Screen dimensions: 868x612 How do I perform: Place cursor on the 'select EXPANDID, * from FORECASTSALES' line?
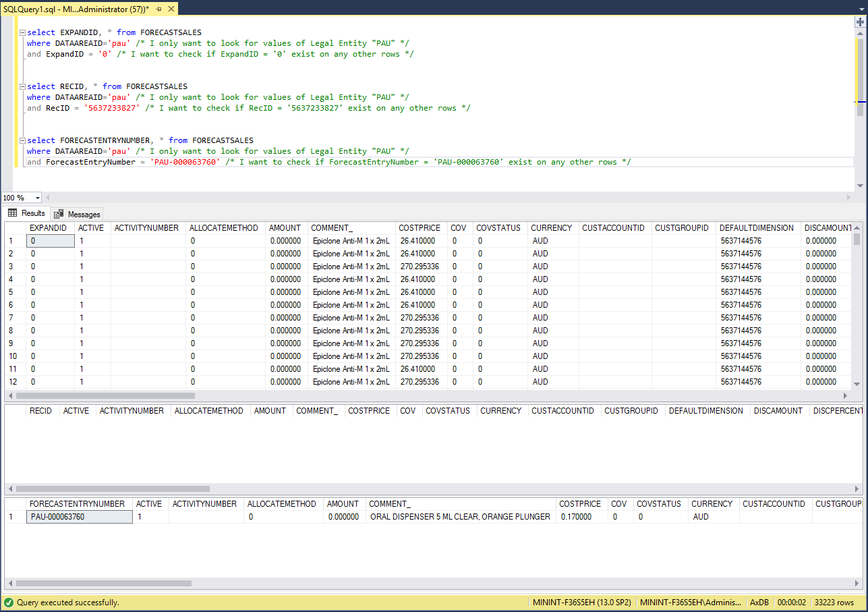114,32
